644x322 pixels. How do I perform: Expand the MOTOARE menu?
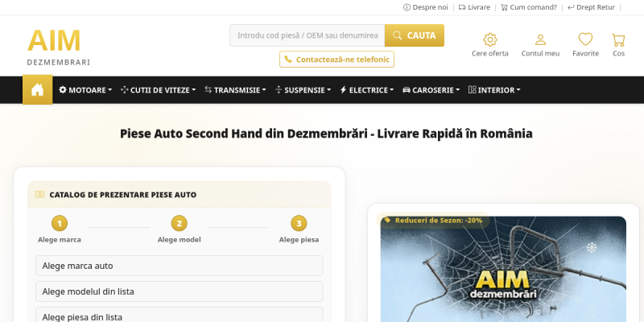pos(85,90)
